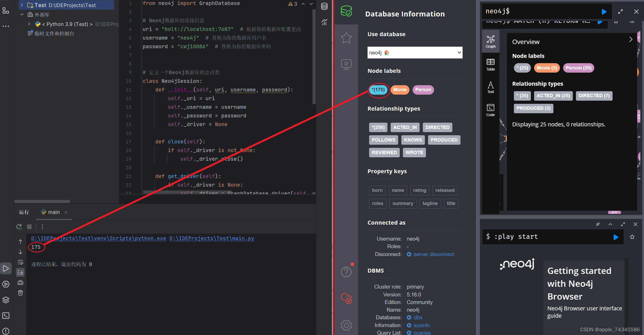Toggle scroll to end in console

click(x=20, y=272)
